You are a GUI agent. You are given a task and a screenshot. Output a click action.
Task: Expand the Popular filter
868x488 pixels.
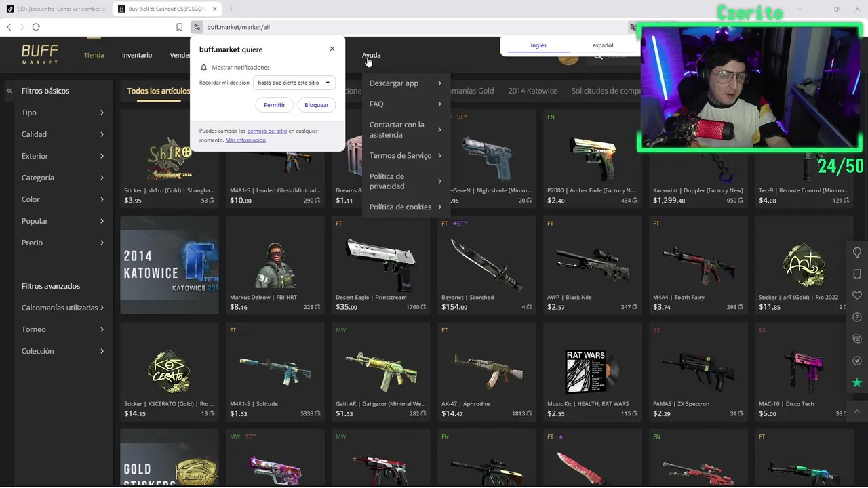63,221
